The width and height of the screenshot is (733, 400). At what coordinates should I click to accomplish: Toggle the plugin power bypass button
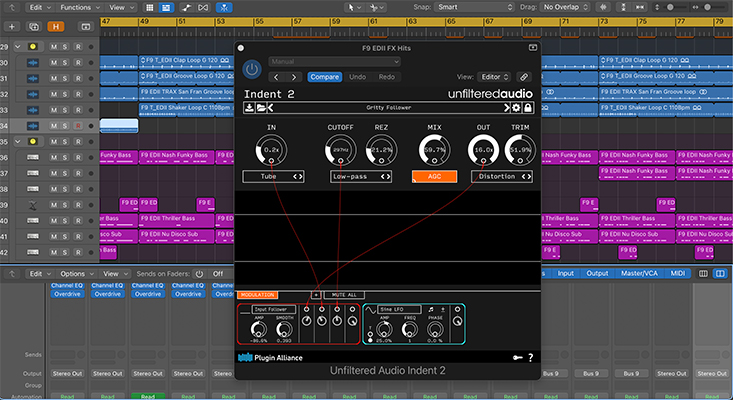click(252, 69)
